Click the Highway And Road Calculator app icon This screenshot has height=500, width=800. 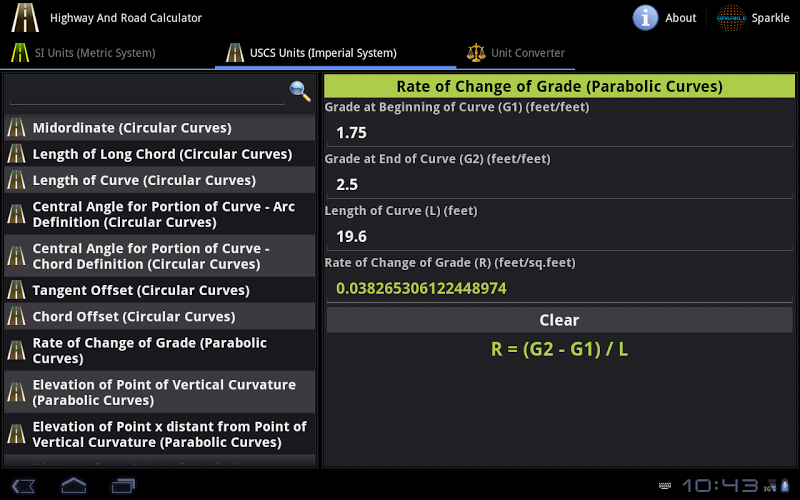(25, 18)
